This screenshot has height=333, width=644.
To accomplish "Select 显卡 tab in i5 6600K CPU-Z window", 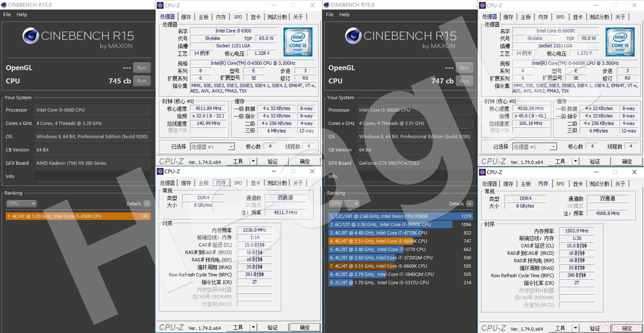I will (x=578, y=17).
